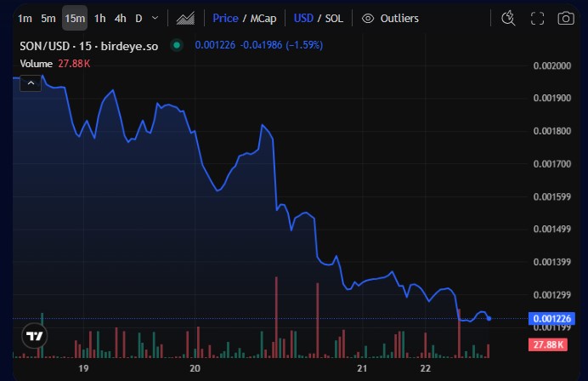
Task: Click the SON/USD symbol title
Action: point(90,45)
